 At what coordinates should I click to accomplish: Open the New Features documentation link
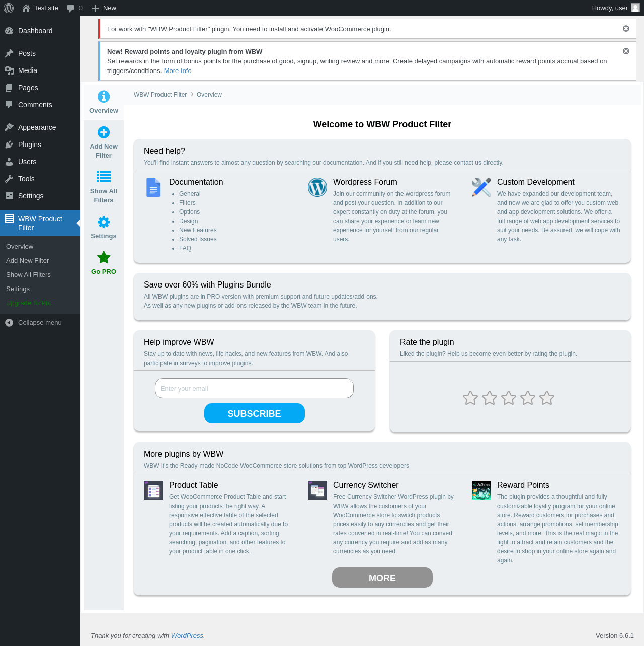(x=198, y=230)
